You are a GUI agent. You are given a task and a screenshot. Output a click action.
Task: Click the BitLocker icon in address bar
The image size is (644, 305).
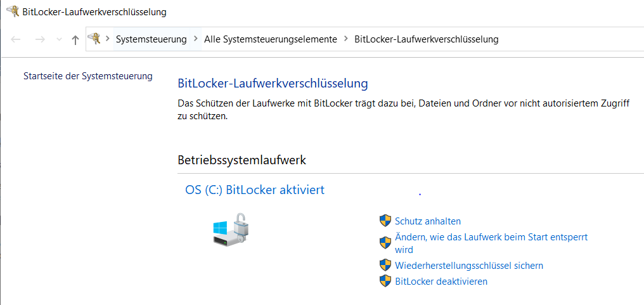pyautogui.click(x=94, y=39)
